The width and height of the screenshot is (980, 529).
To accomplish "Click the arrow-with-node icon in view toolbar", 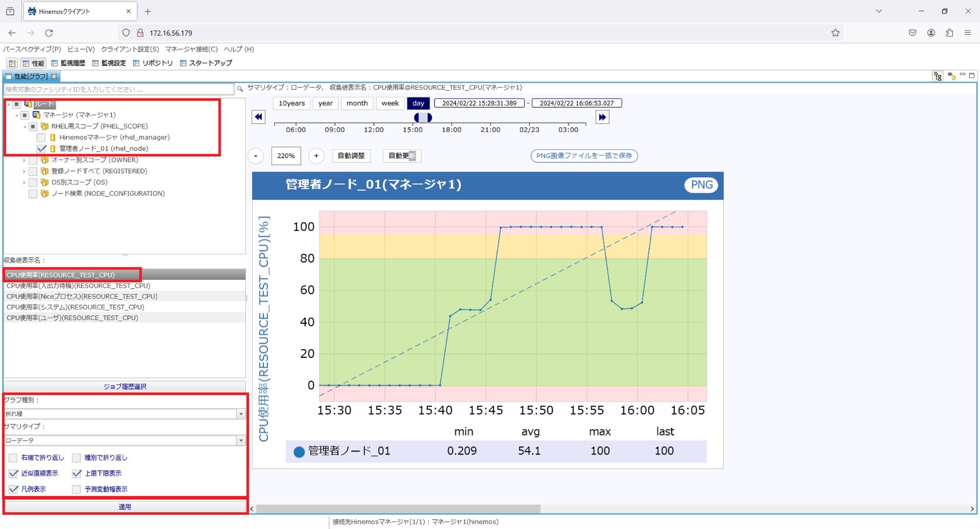I will tap(951, 76).
